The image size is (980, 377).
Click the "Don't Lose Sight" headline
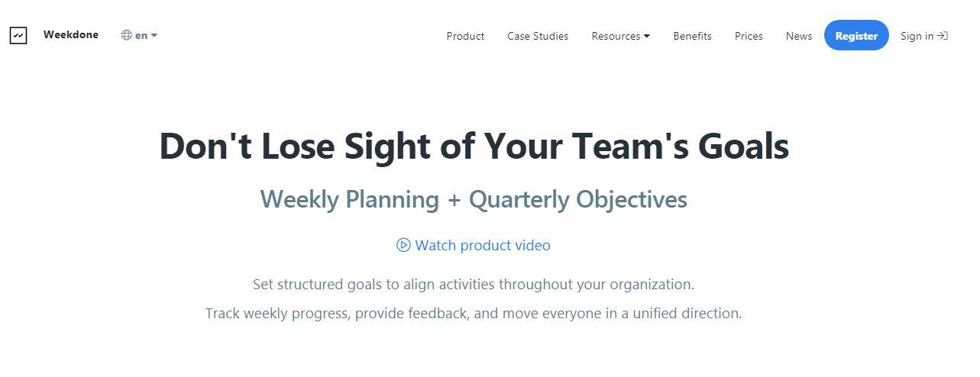point(474,146)
